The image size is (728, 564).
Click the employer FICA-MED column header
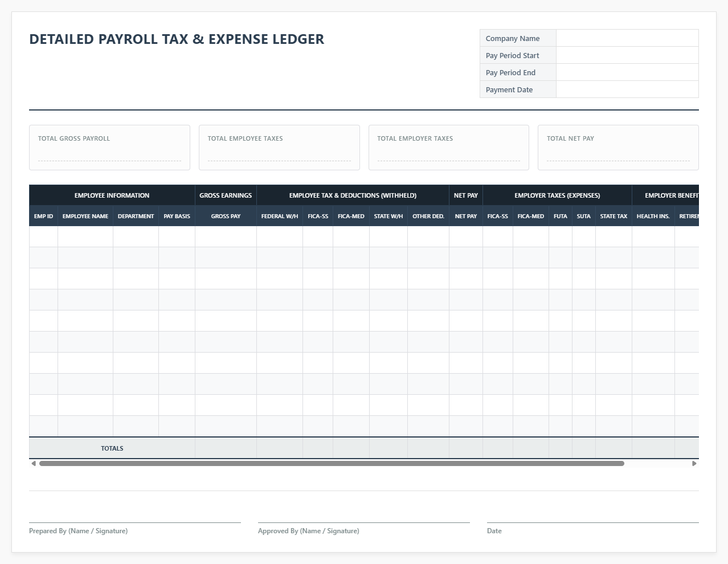(x=531, y=216)
